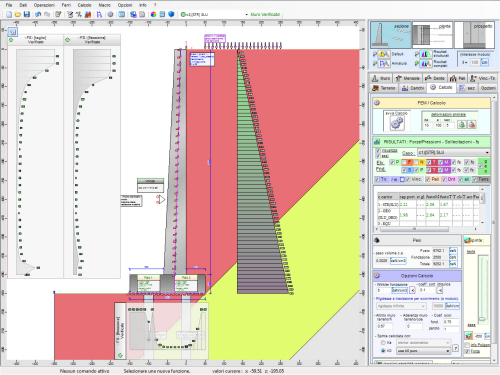
Task: Click the blue 3D cube toolbar icon
Action: tap(171, 14)
